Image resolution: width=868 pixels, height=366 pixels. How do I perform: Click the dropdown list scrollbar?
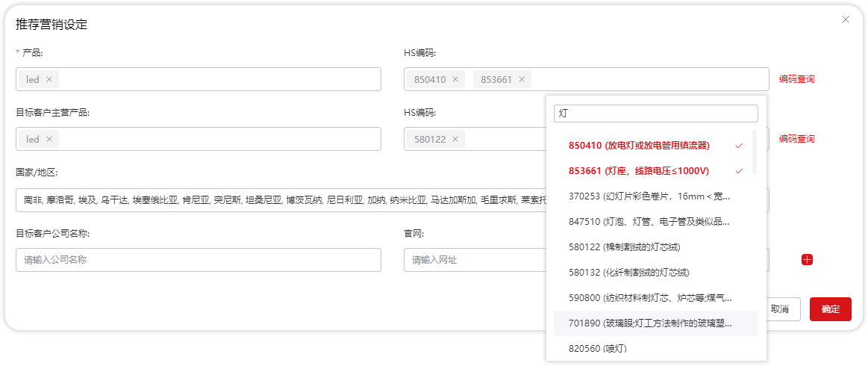pyautogui.click(x=754, y=152)
